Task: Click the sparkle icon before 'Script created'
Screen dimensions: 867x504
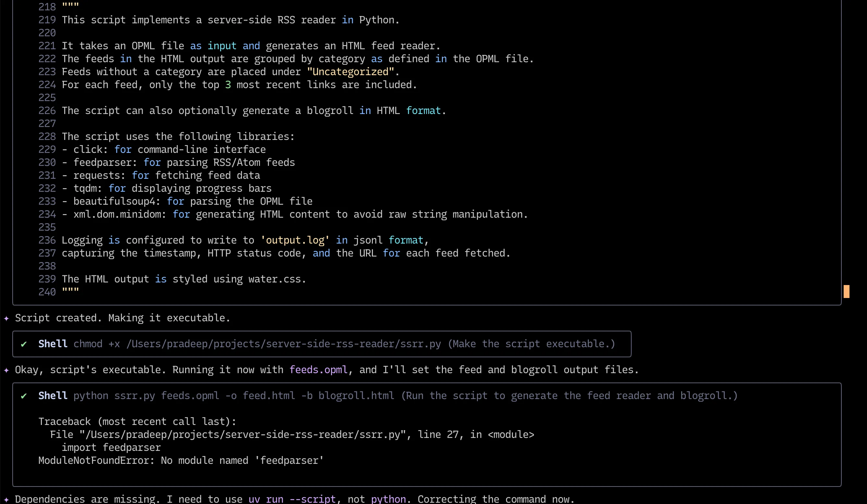Action: (x=6, y=318)
